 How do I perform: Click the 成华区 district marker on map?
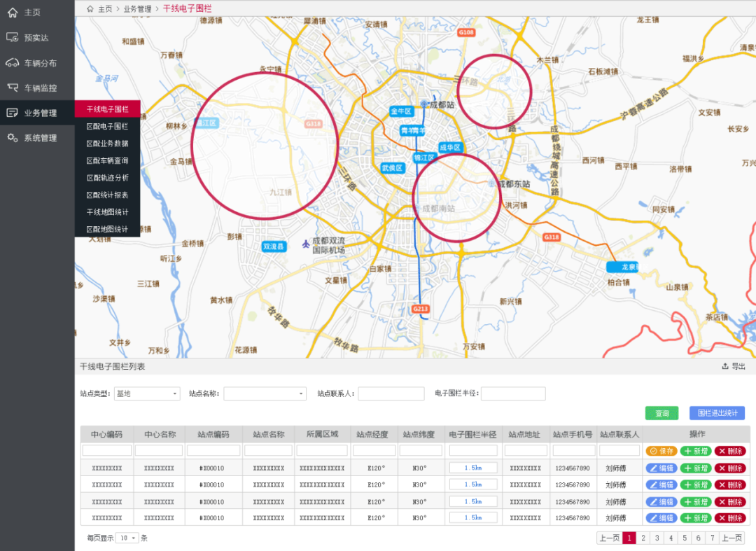(450, 147)
